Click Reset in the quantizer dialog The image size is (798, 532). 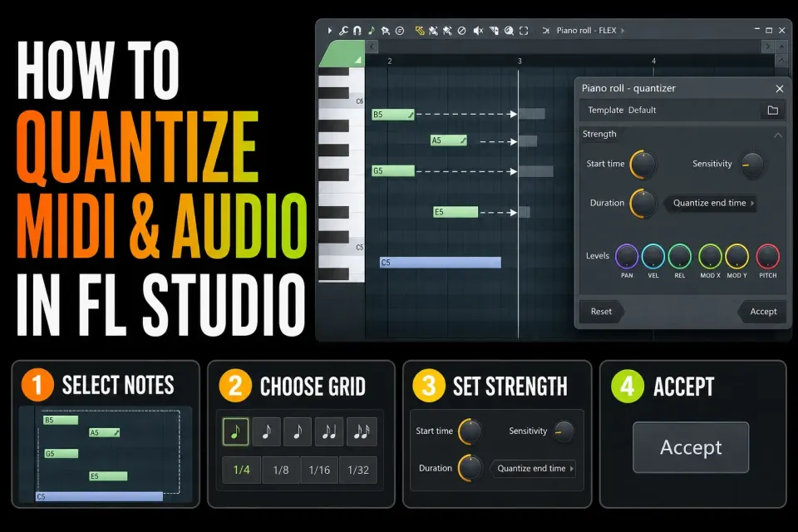[602, 311]
